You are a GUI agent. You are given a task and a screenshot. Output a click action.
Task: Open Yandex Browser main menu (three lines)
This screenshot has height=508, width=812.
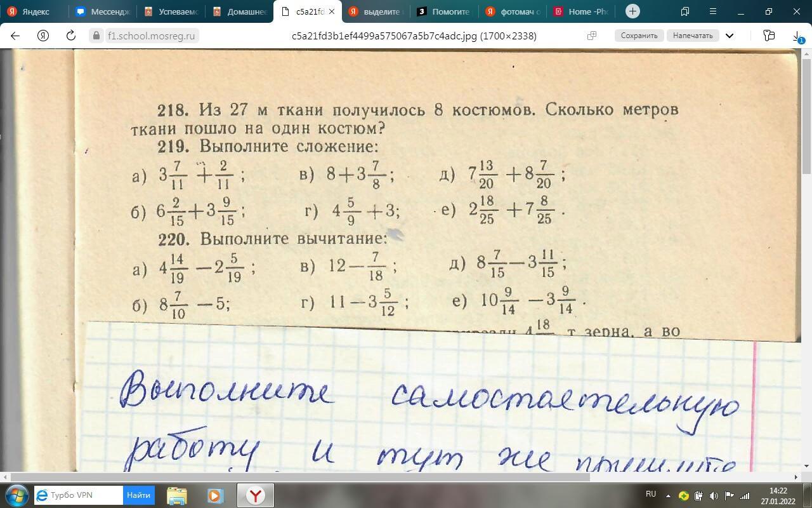(714, 11)
